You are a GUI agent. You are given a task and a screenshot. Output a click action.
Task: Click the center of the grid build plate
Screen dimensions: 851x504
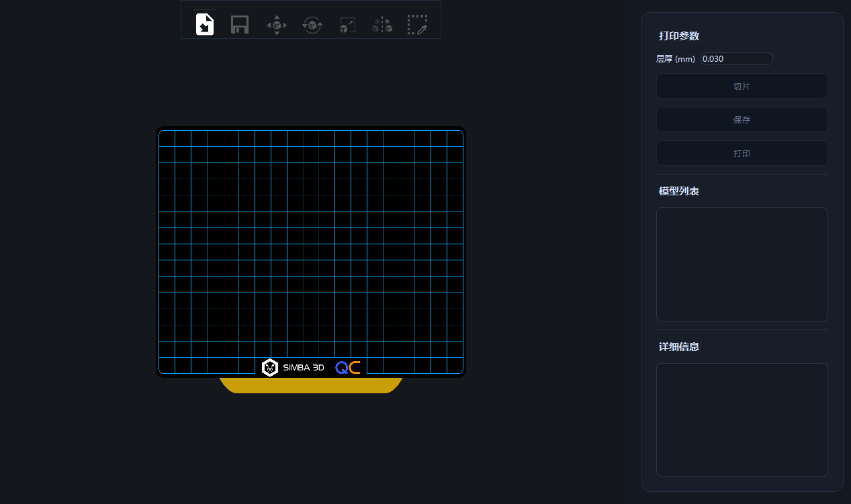pyautogui.click(x=311, y=252)
